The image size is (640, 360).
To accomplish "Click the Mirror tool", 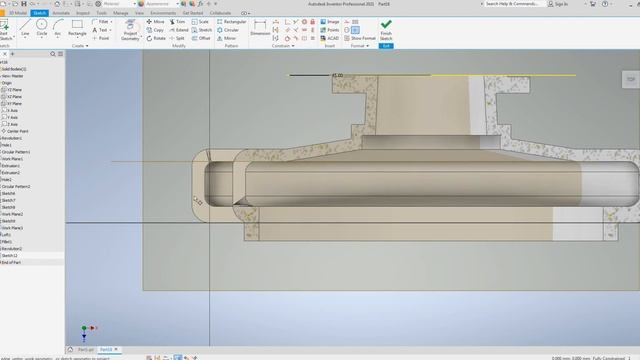I will (226, 38).
